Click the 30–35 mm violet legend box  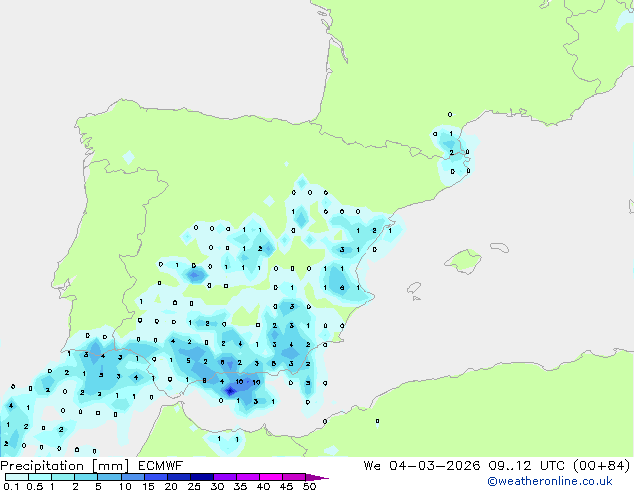click(225, 477)
